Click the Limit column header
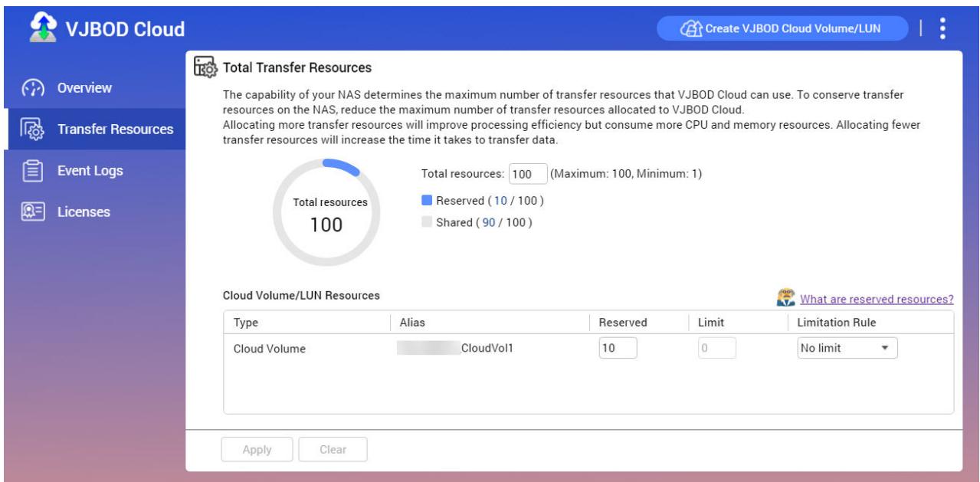Screen dimensions: 980x482 point(710,323)
